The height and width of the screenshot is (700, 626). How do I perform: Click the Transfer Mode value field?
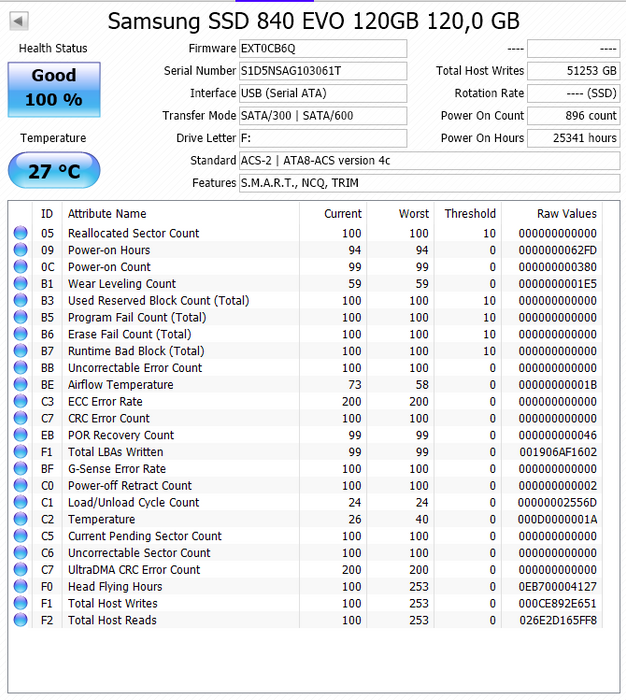[x=322, y=116]
